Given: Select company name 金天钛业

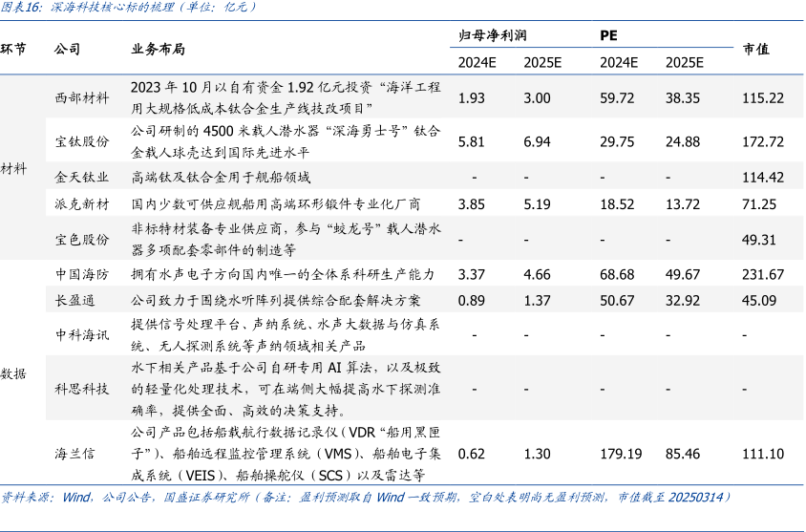Looking at the screenshot, I should point(82,178).
